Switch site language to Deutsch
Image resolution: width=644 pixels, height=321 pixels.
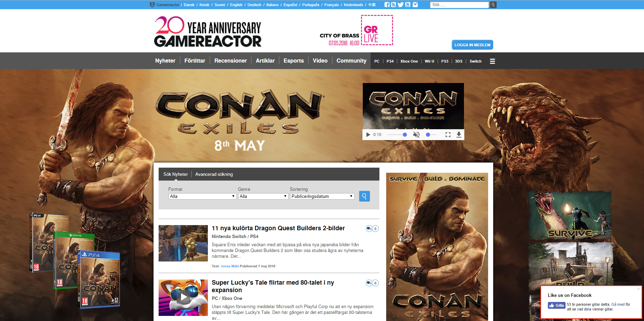(254, 5)
